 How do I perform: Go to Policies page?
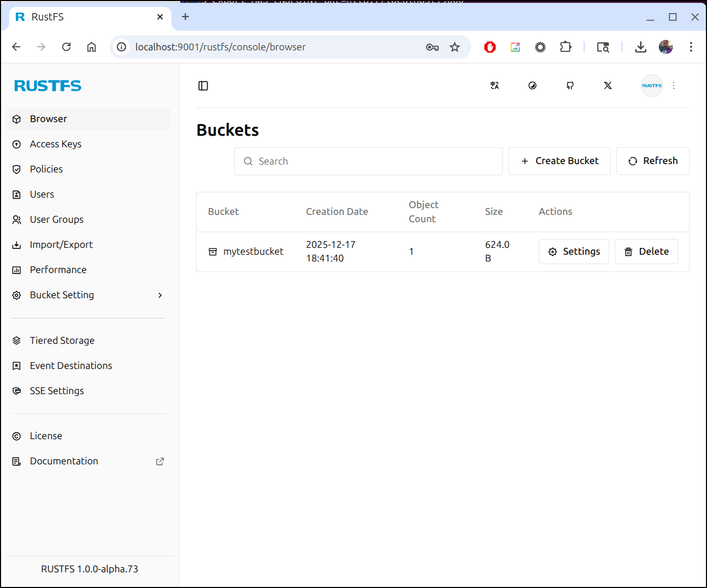point(46,169)
